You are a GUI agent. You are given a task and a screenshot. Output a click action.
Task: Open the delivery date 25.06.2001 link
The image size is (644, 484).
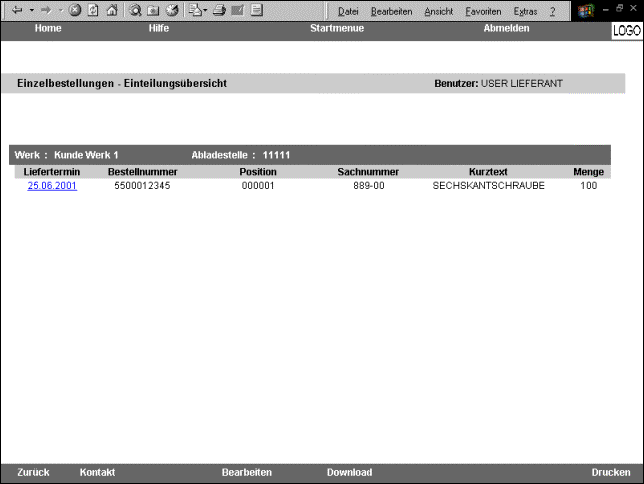click(52, 186)
